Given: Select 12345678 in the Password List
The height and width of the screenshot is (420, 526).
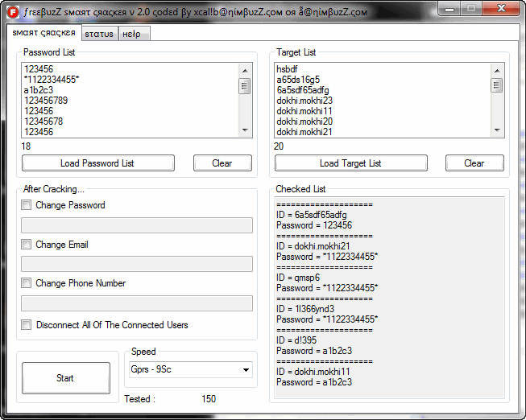Looking at the screenshot, I should tap(43, 121).
